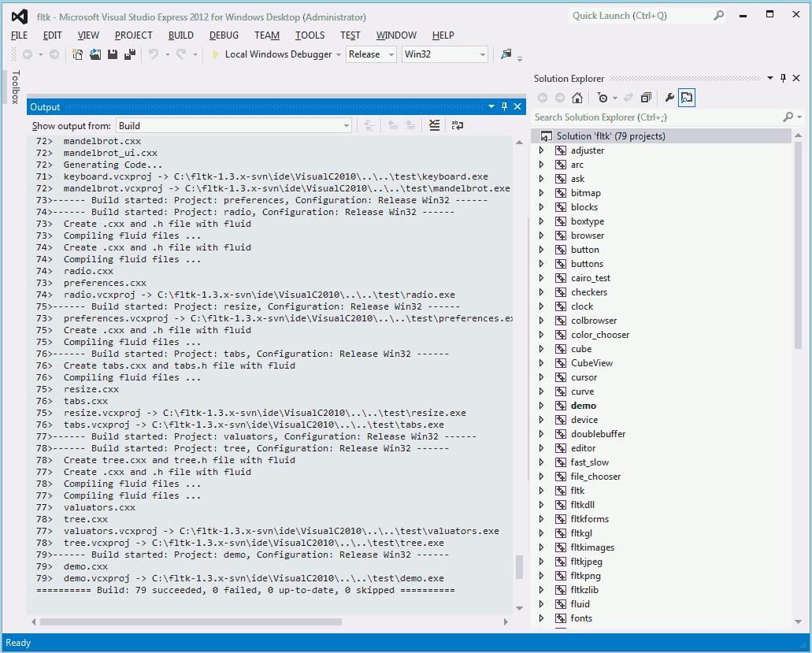Click the 'Build: 79 succeeded' output line
Image resolution: width=812 pixels, height=653 pixels.
click(x=246, y=590)
